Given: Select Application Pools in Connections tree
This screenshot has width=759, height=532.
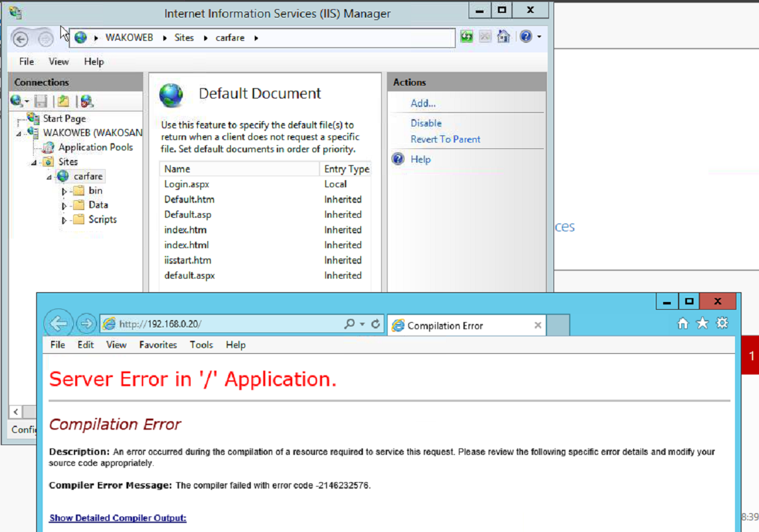Looking at the screenshot, I should [x=95, y=147].
